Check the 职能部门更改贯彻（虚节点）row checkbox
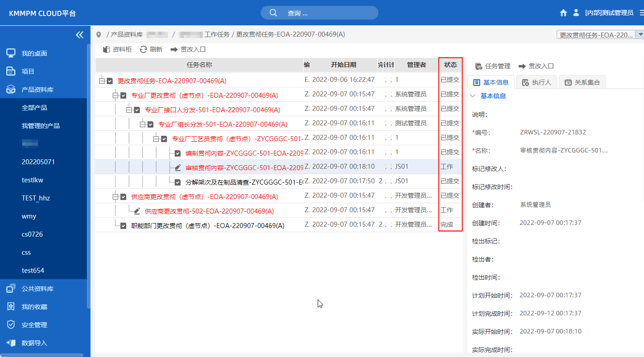644x357 pixels. click(x=123, y=224)
